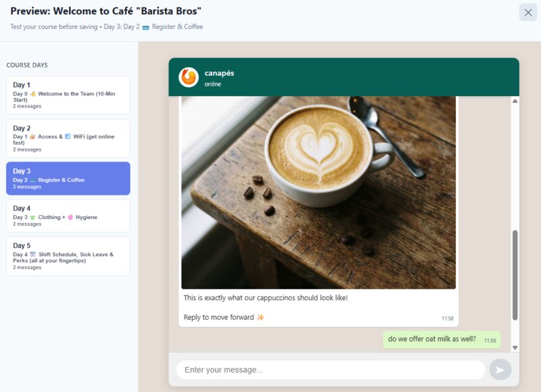Click the calendar emoji in Day 5
Viewport: 541px width, 392px height.
(32, 254)
